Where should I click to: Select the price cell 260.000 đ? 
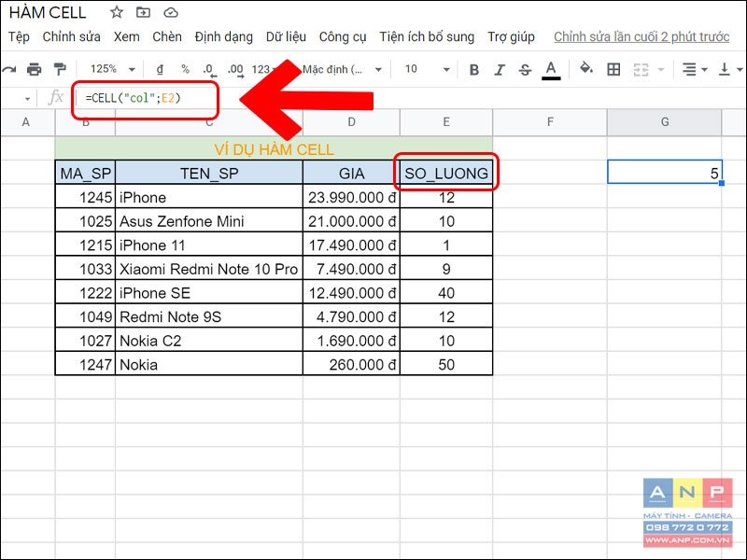tap(352, 363)
